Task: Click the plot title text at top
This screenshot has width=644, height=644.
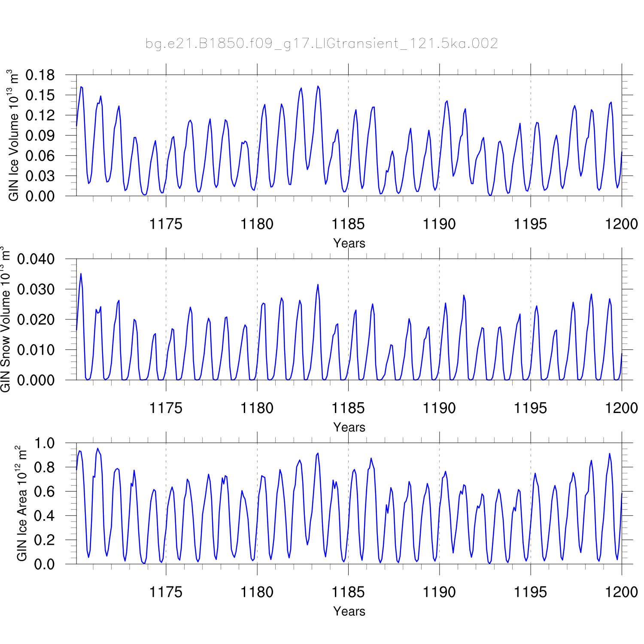Action: [322, 44]
